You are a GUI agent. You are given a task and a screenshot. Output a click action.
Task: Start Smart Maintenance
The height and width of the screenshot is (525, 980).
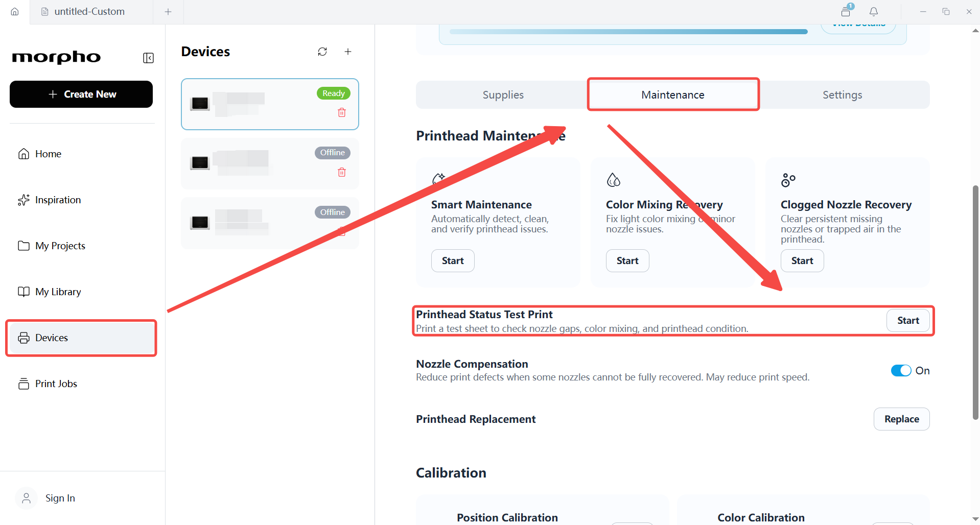tap(453, 260)
